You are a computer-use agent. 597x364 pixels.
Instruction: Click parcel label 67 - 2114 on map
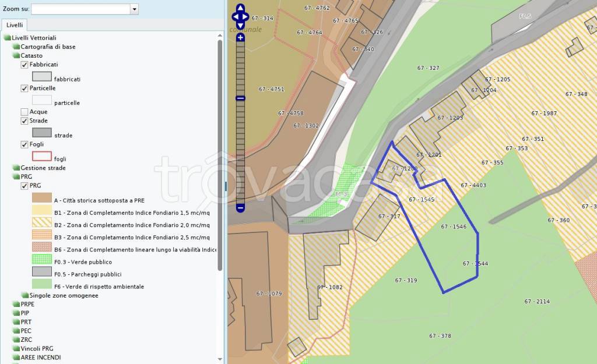coord(536,301)
